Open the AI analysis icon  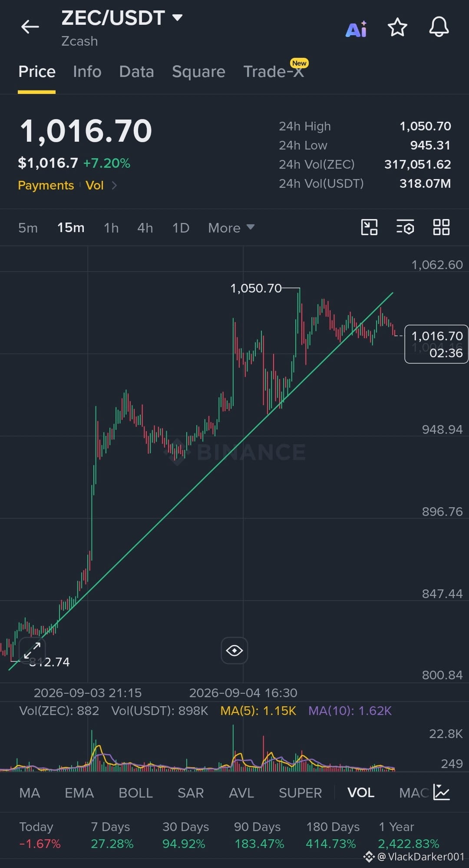pyautogui.click(x=356, y=29)
